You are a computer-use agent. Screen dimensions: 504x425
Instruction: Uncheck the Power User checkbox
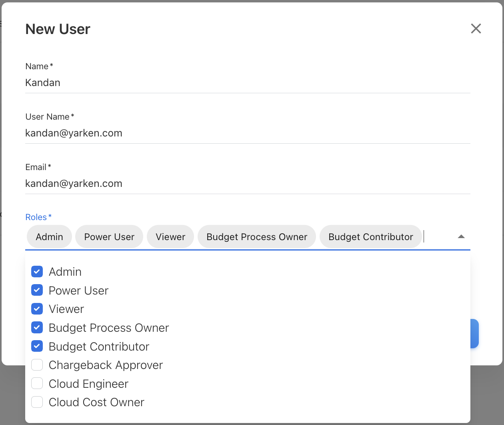[37, 290]
